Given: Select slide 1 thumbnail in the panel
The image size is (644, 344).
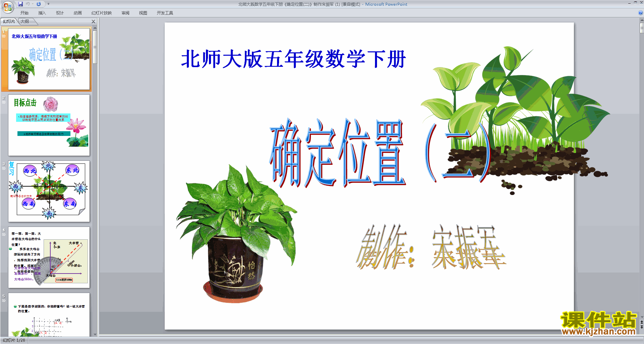Looking at the screenshot, I should [49, 59].
